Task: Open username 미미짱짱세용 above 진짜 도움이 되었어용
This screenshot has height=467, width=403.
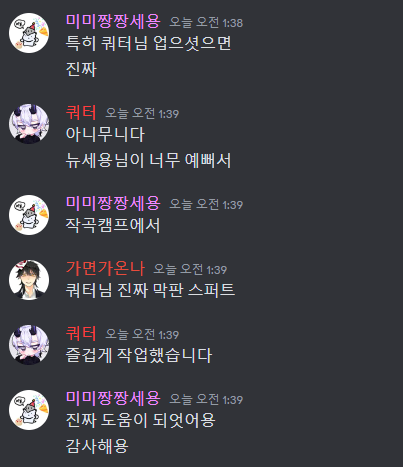Action: [113, 398]
